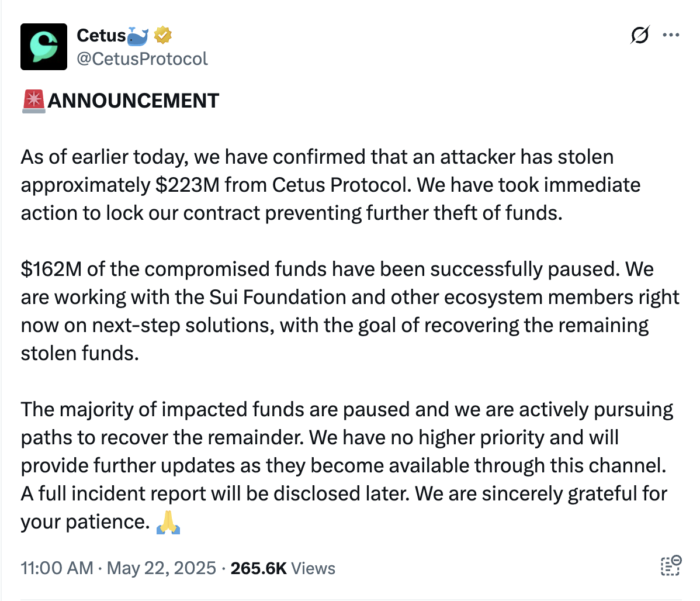Viewport: 700px width, 601px height.
Task: Click the red siren emoji
Action: pyautogui.click(x=33, y=101)
